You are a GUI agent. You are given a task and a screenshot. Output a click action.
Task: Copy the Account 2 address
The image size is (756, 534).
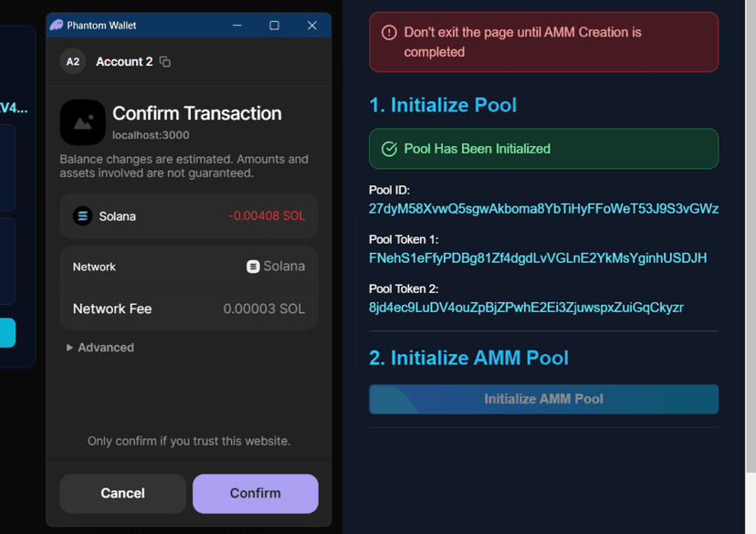pos(165,62)
